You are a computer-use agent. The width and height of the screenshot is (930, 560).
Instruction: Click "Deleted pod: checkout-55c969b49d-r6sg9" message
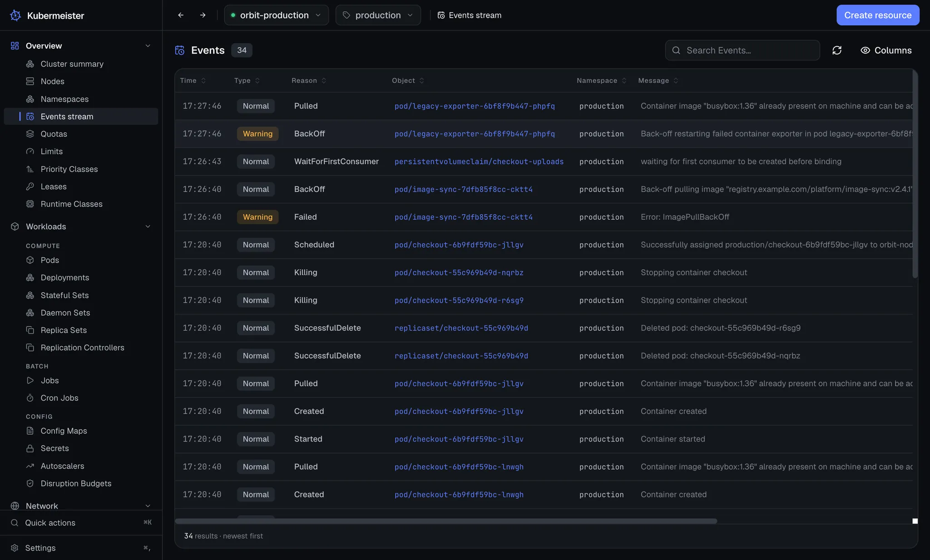pos(720,328)
